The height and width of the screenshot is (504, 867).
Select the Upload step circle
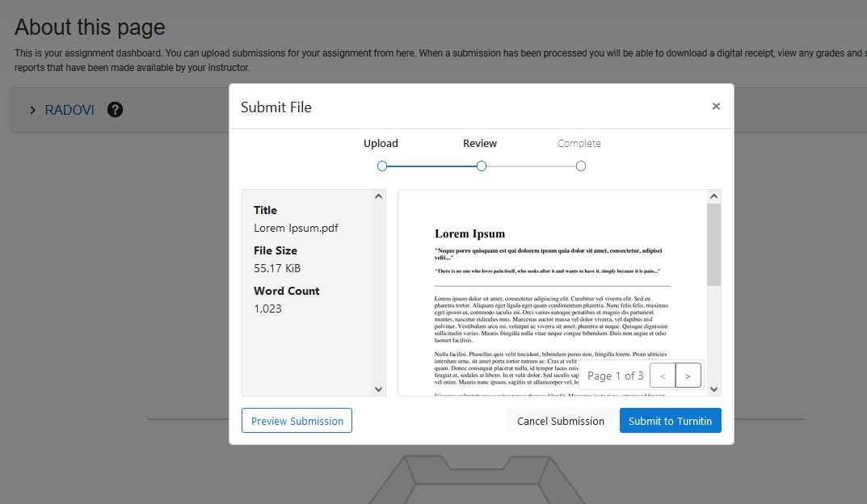pyautogui.click(x=381, y=166)
